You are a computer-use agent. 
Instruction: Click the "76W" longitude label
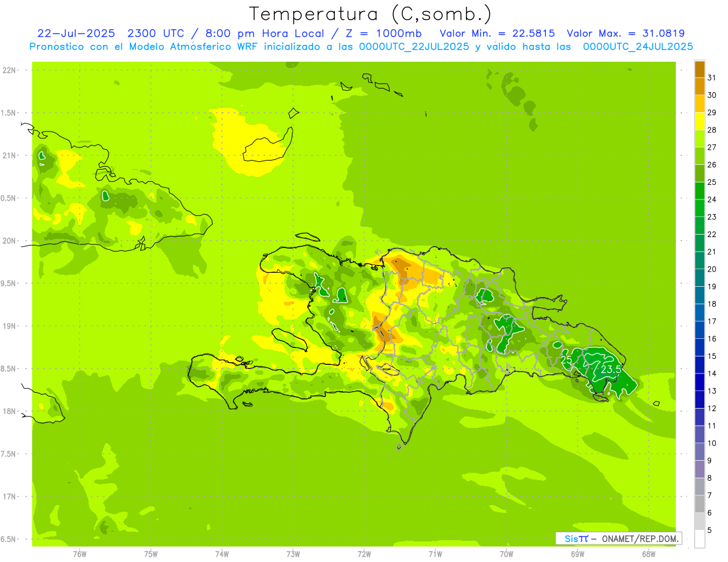click(x=79, y=554)
